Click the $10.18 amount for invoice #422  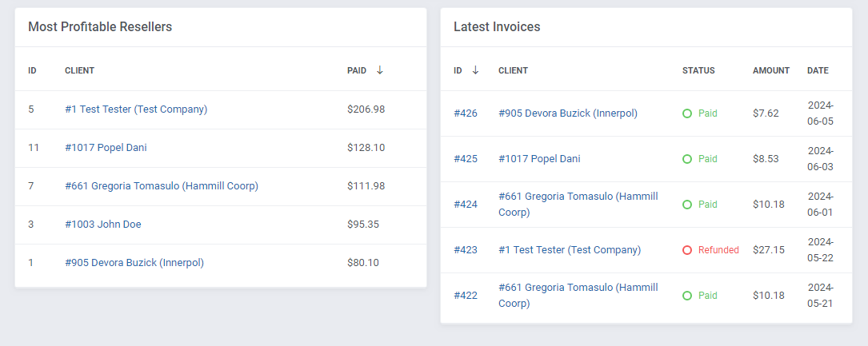click(x=769, y=296)
